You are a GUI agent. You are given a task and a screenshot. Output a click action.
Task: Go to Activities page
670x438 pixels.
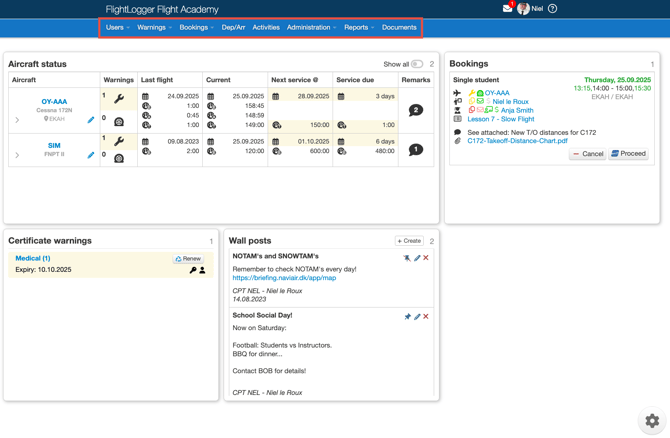266,27
